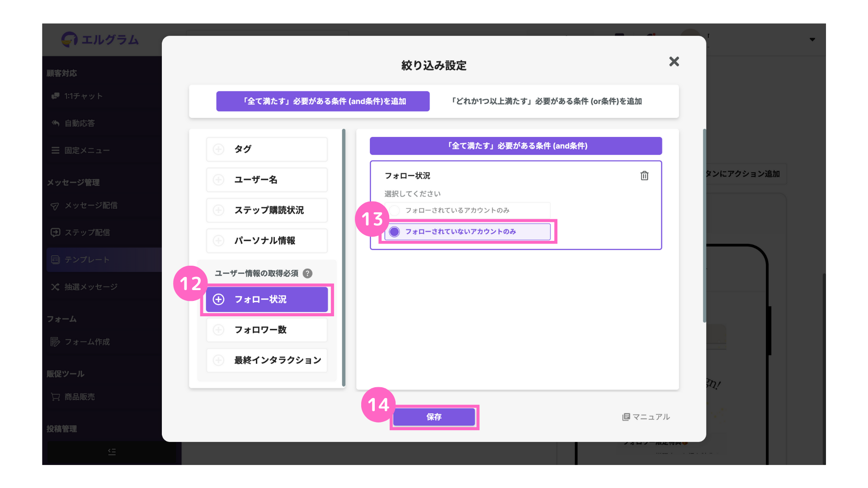
Task: Collapse the sidebar with the arrow icon
Action: [112, 452]
